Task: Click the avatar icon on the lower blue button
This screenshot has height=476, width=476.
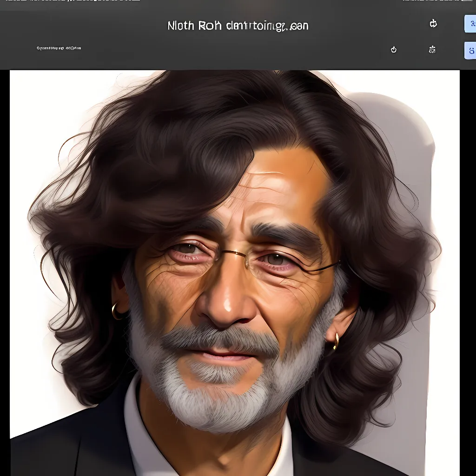Action: tap(471, 50)
